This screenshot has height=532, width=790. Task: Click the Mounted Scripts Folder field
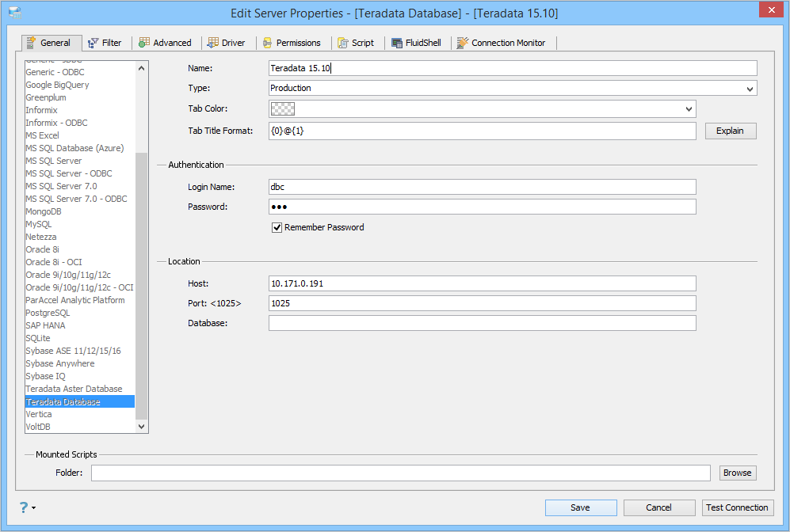click(x=400, y=473)
